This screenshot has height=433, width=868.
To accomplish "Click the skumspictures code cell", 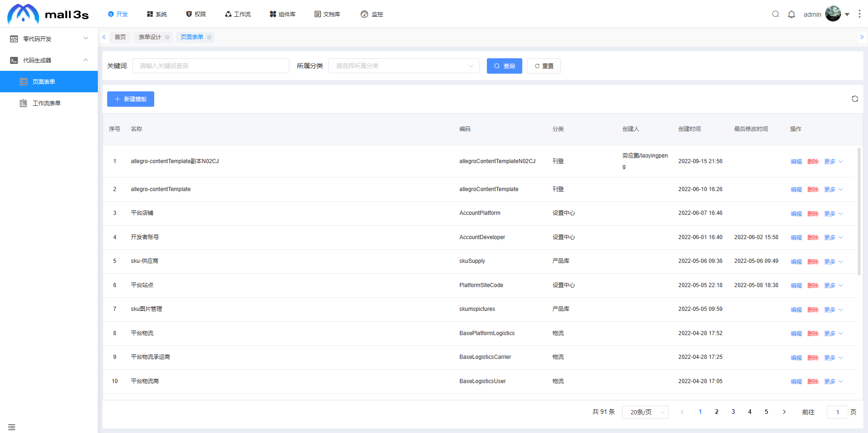I will coord(477,309).
